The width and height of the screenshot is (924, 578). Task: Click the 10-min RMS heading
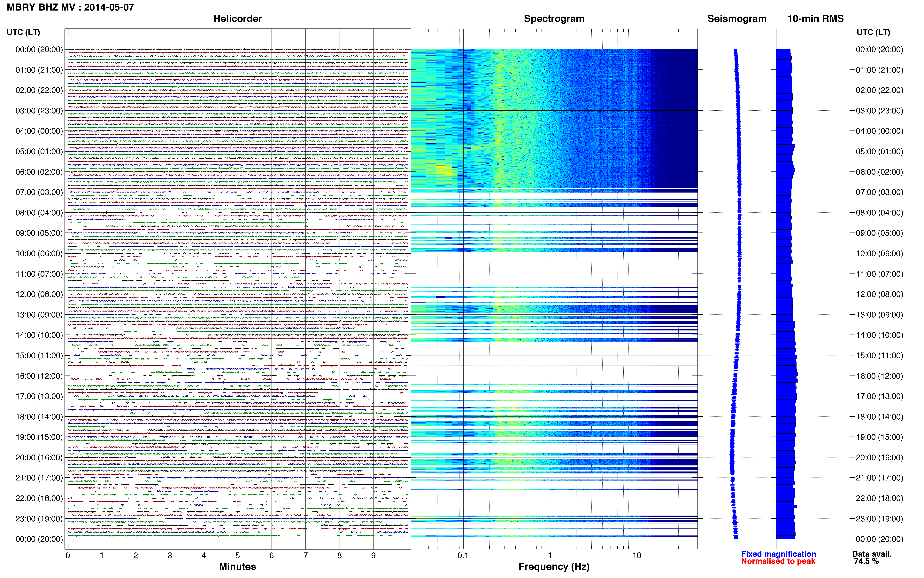[x=815, y=18]
